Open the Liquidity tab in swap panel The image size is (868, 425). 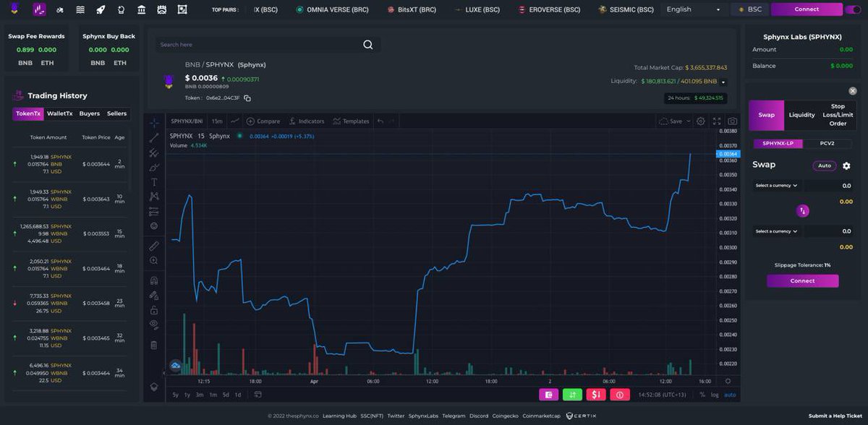pos(801,115)
